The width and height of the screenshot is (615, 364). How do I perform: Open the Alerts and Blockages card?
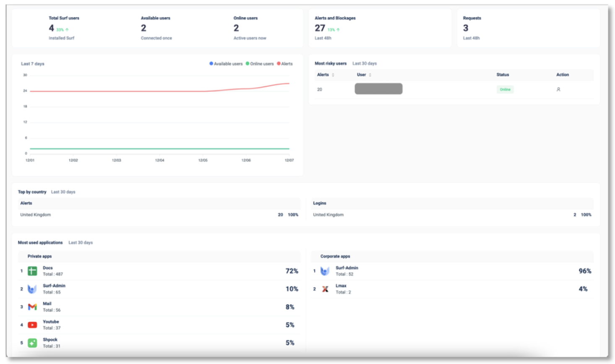[380, 28]
